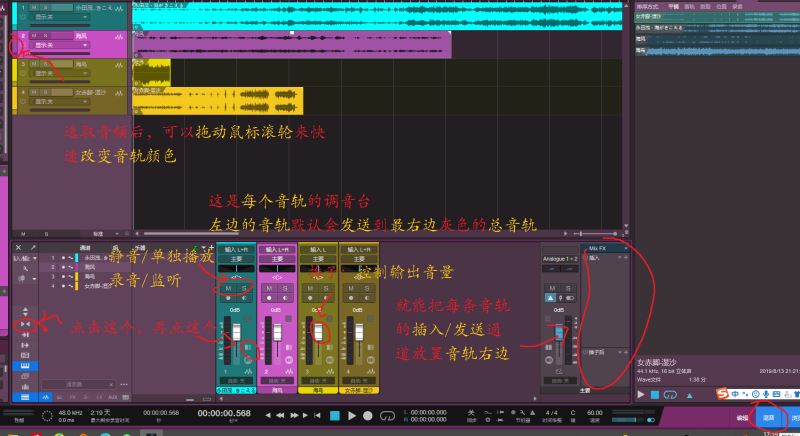Open the 编辑 edit tab at bottom right
800x436 pixels.
click(741, 417)
